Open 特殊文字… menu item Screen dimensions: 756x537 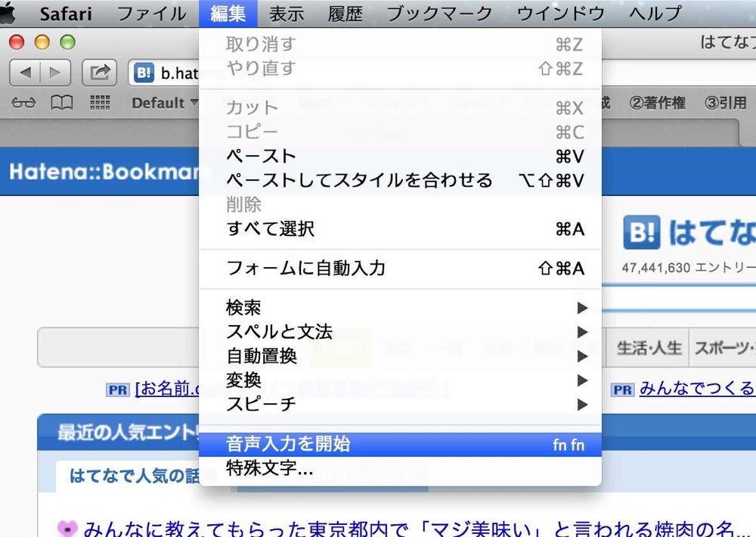pos(400,468)
